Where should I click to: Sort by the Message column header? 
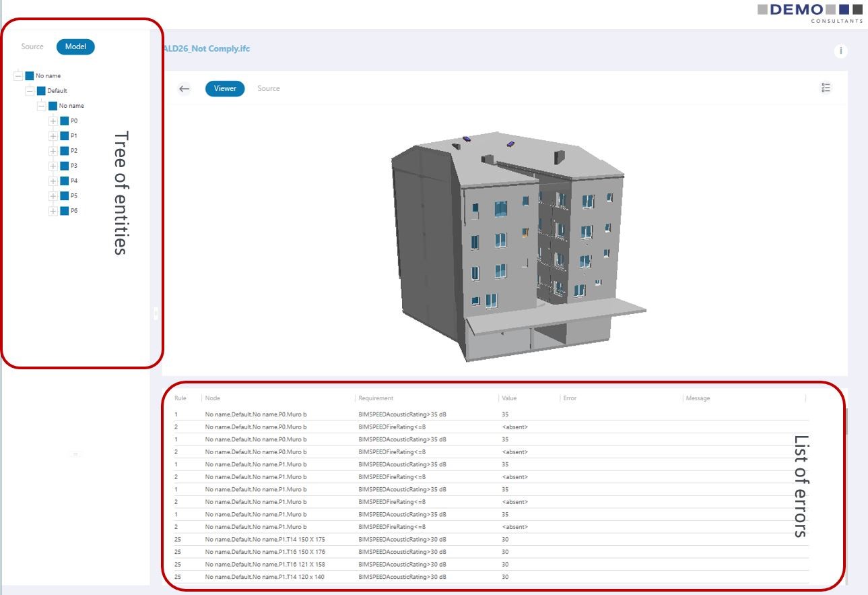(698, 398)
